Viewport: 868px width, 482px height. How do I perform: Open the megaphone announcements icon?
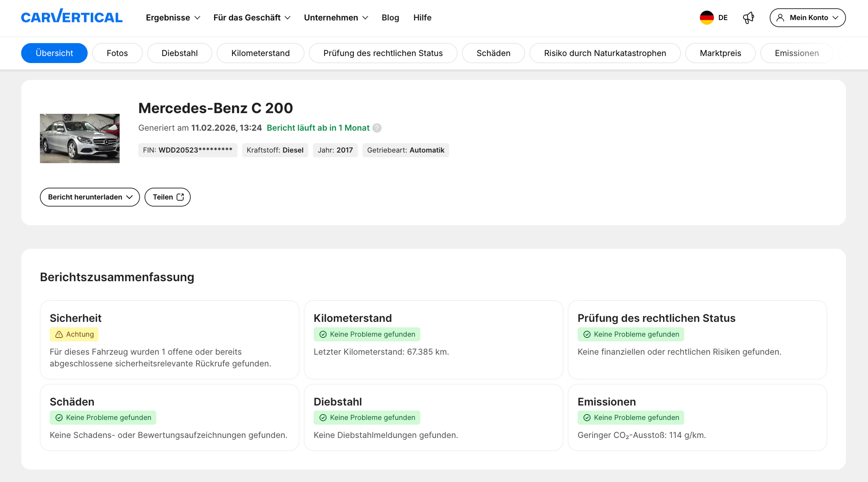[748, 18]
